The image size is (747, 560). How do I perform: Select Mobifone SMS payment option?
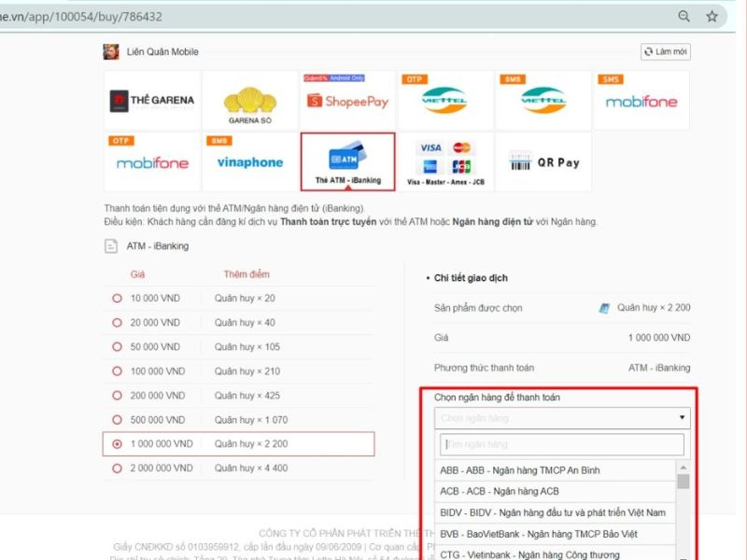[x=641, y=101]
